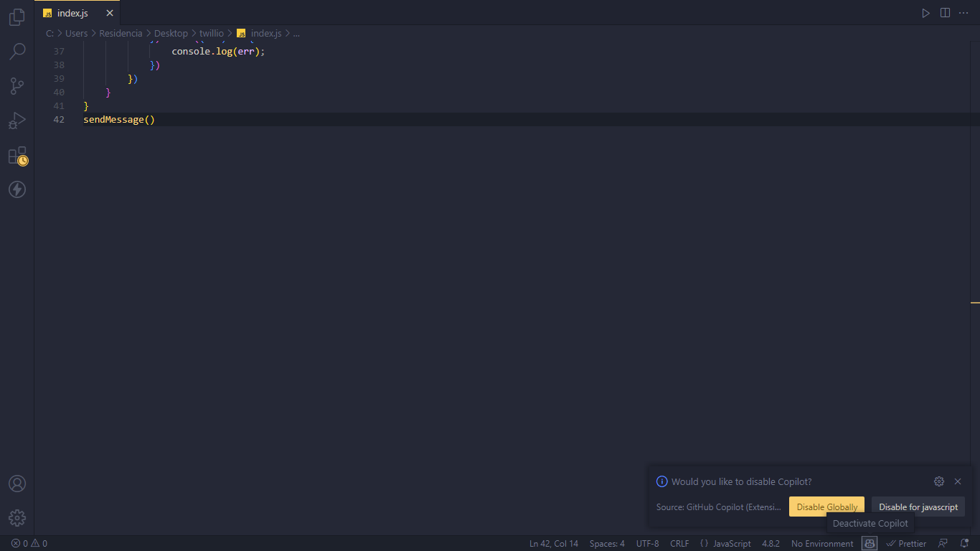Disable Copilot globally
Screen dimensions: 980x551
tap(826, 507)
